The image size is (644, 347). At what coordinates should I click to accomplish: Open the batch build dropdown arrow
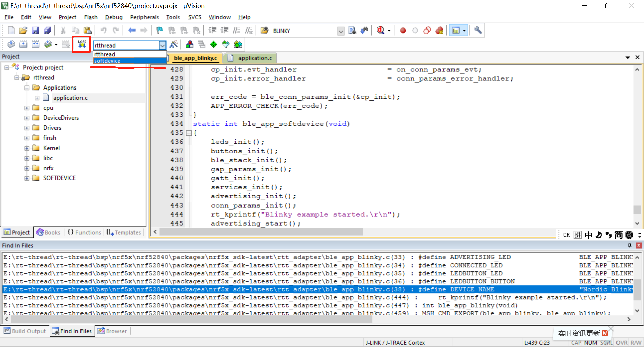[x=56, y=45]
